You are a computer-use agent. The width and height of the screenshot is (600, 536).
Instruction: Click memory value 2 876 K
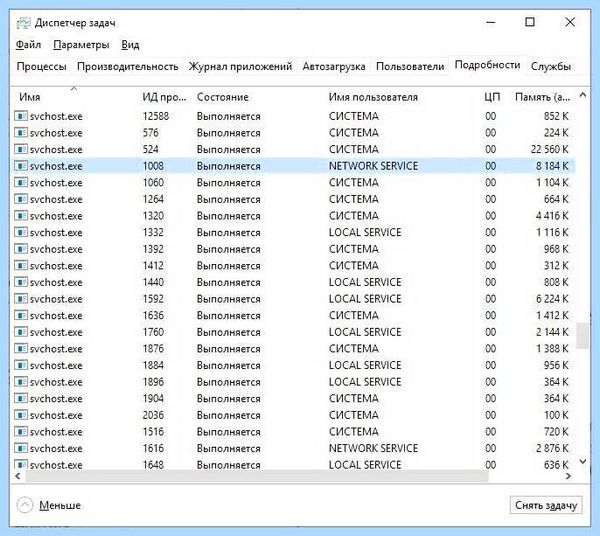[x=552, y=448]
